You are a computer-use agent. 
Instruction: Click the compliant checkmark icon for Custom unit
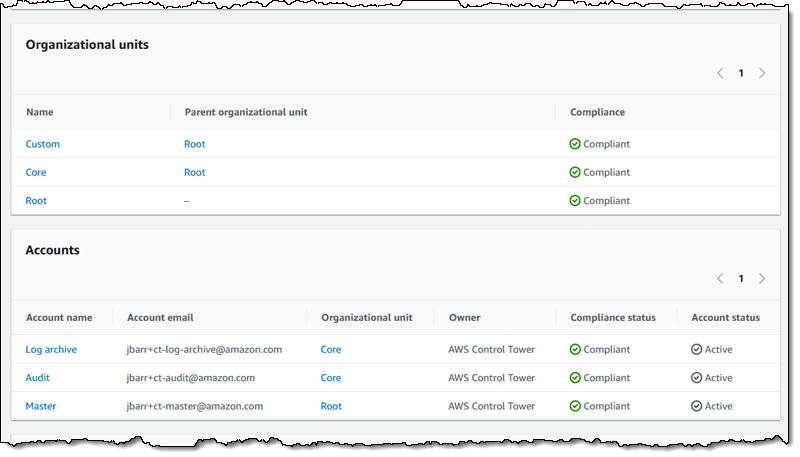click(x=575, y=144)
